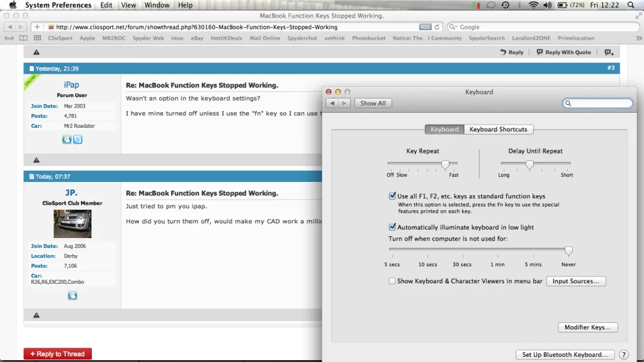Click the Key Repeat slider thumb
This screenshot has width=644, height=362.
[445, 165]
